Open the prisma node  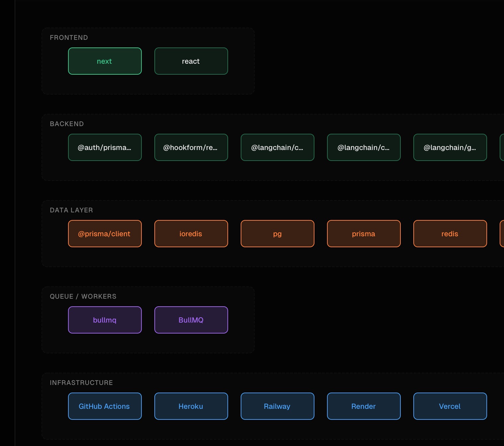[x=364, y=234]
